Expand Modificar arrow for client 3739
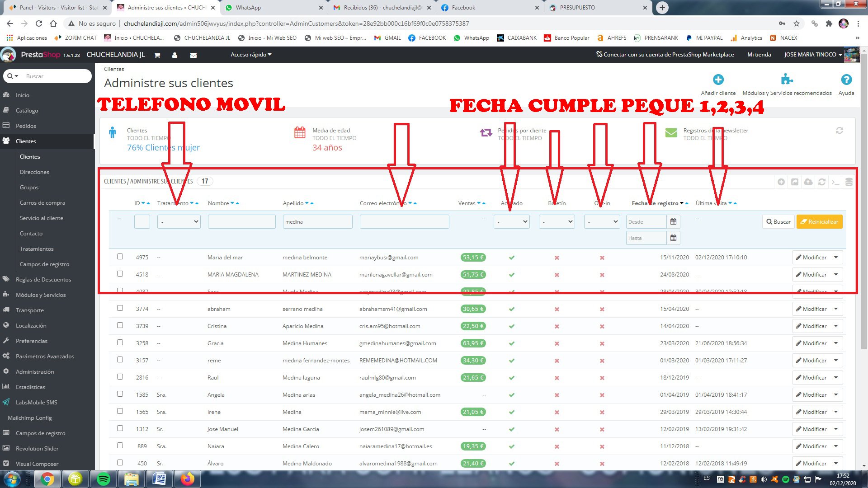868x488 pixels. 836,326
